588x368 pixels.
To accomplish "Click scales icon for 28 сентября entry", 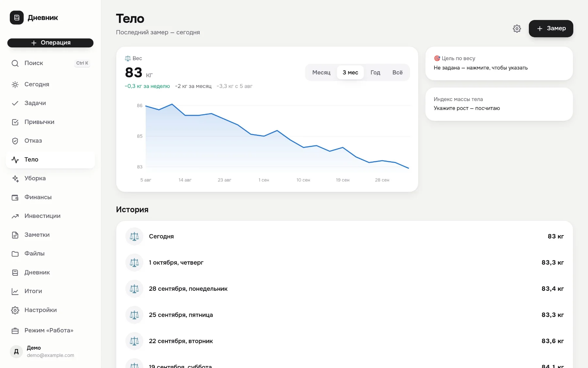I will click(x=134, y=289).
